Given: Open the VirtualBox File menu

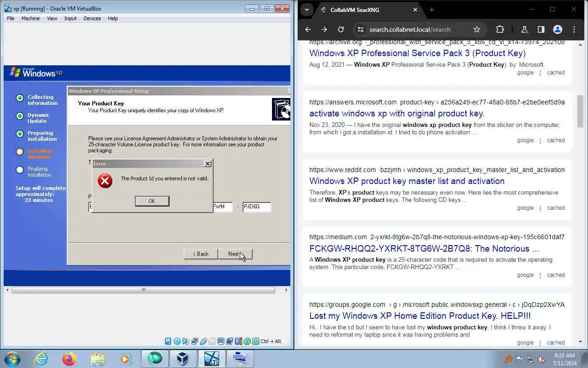Looking at the screenshot, I should tap(11, 18).
